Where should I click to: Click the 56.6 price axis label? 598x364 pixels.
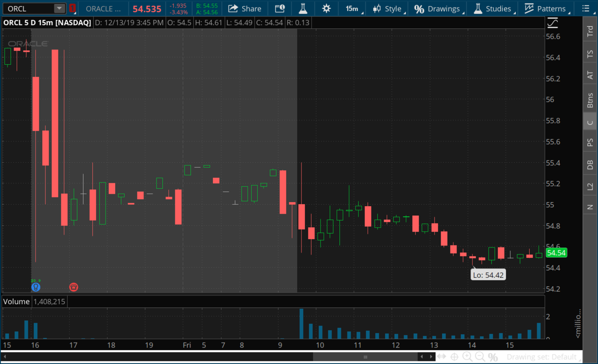click(x=553, y=36)
